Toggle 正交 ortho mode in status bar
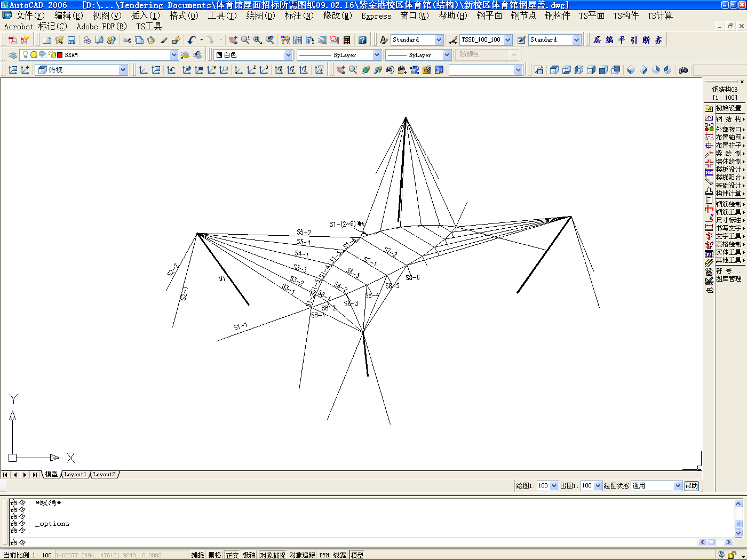 pos(232,555)
